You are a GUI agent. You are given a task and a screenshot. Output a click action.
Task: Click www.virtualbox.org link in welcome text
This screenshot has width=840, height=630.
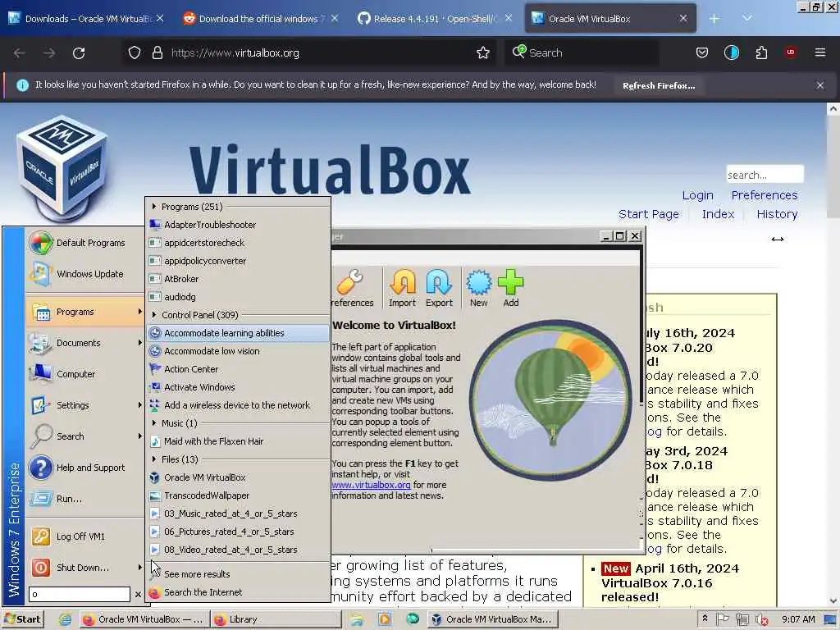pyautogui.click(x=371, y=485)
